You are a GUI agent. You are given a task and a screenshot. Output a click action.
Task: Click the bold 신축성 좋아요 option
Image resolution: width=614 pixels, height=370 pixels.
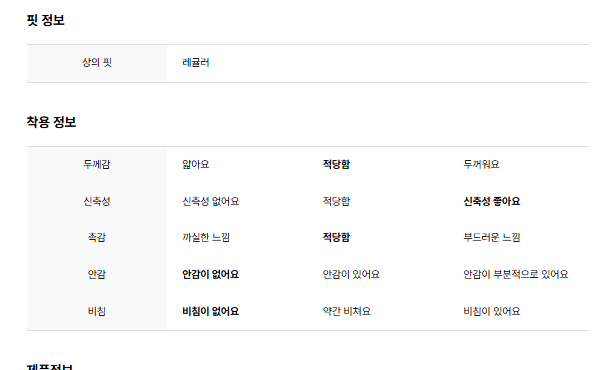492,201
